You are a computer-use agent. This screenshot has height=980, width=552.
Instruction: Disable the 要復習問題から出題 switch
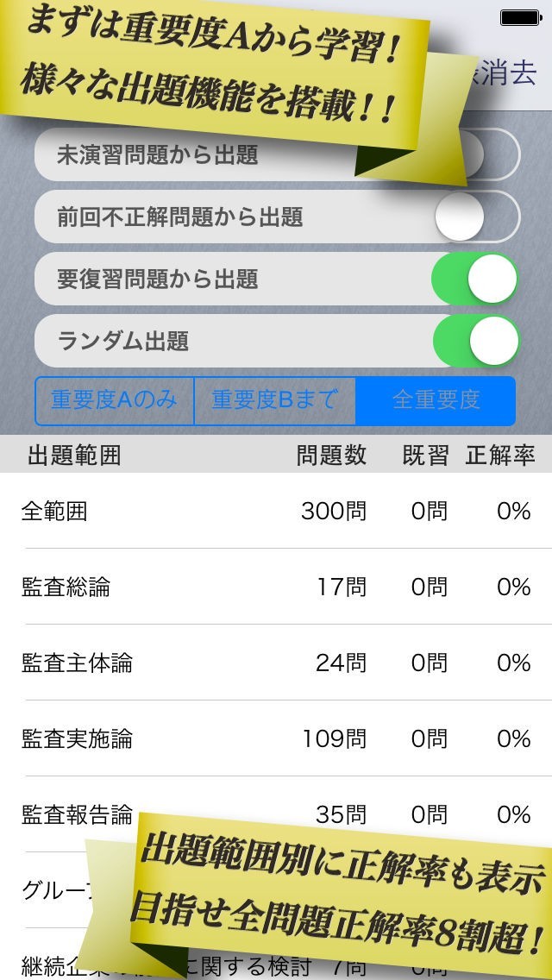[476, 280]
